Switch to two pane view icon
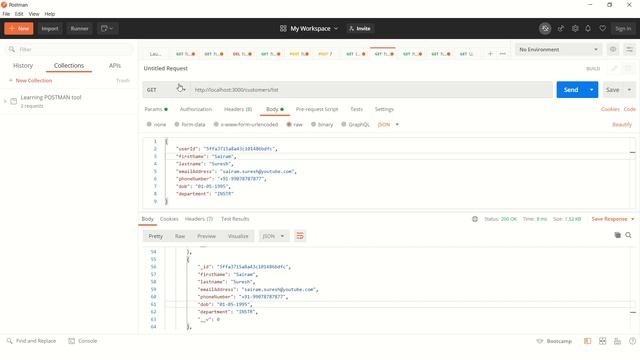The height and width of the screenshot is (360, 640). pyautogui.click(x=602, y=341)
